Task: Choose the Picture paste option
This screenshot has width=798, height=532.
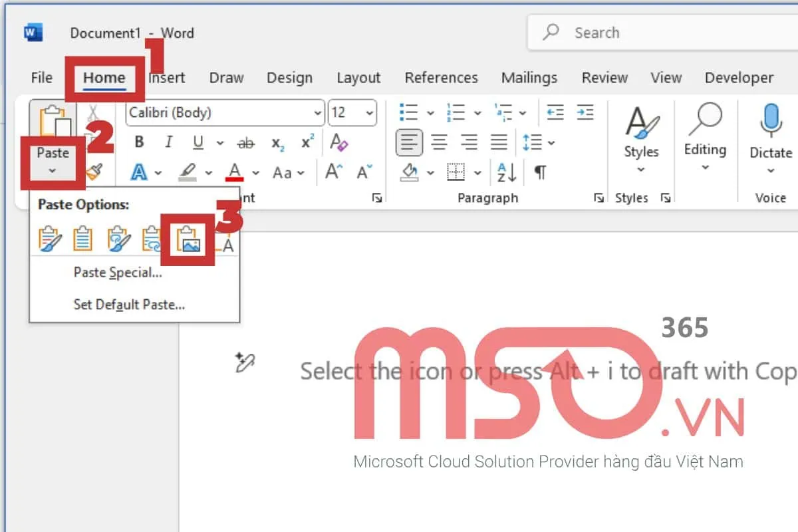Action: click(188, 241)
